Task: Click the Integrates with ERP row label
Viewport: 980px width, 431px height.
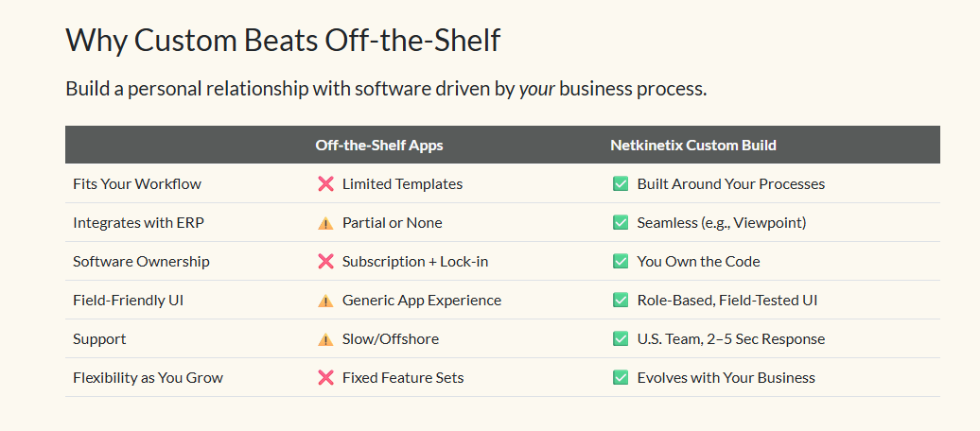Action: tap(138, 223)
